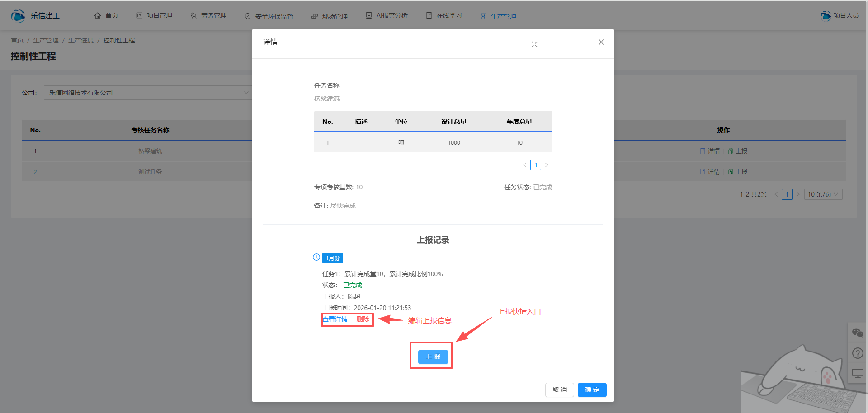Select the 1月份 timeline tag

click(333, 258)
